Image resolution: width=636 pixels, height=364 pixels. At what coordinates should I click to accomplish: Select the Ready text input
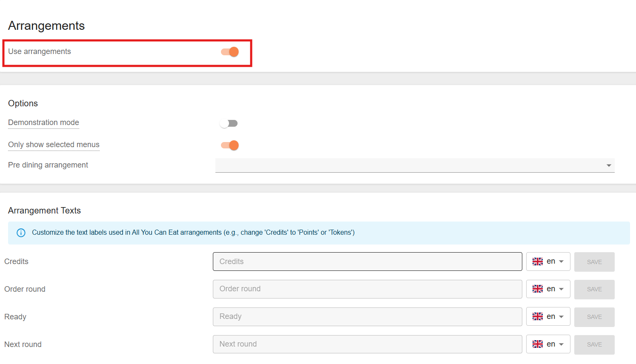367,317
